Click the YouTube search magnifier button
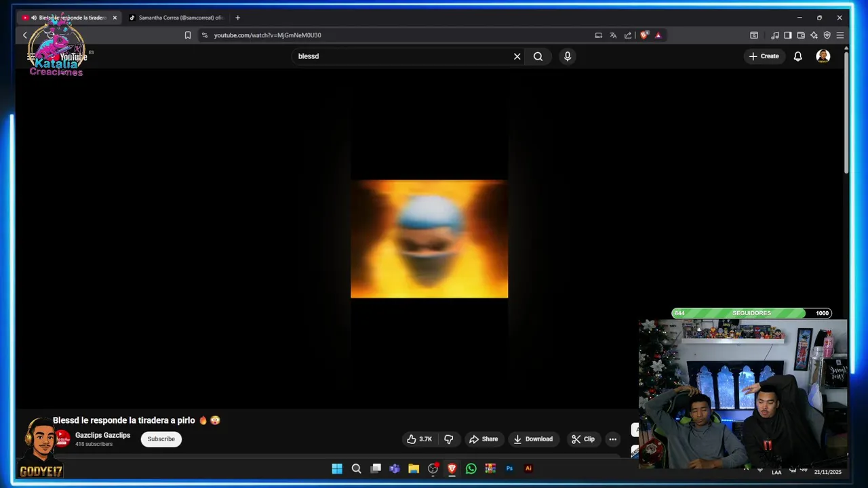This screenshot has height=488, width=868. [538, 56]
